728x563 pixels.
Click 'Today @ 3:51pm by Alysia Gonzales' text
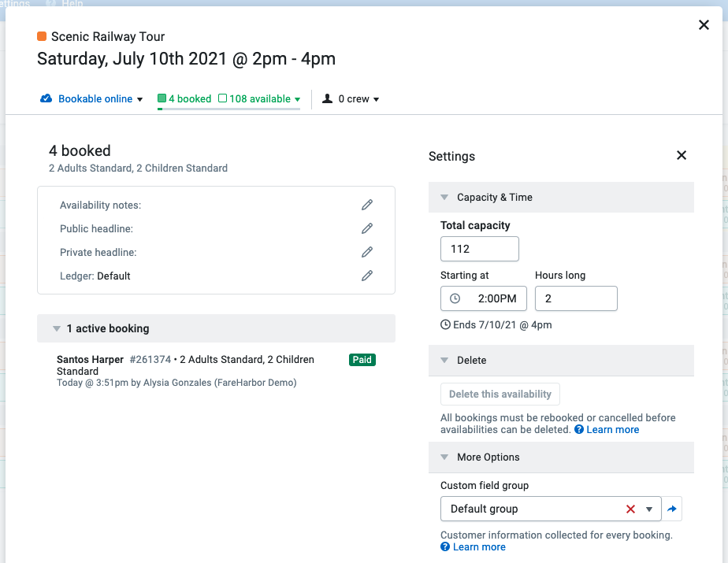pos(176,383)
